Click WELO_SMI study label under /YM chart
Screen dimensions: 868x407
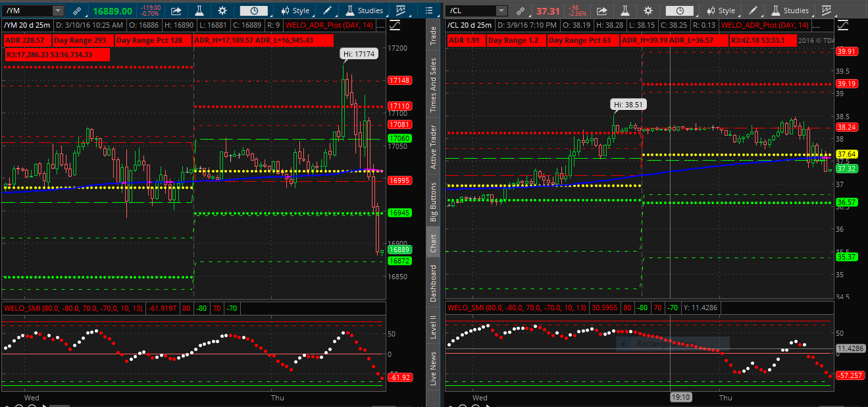[74, 308]
